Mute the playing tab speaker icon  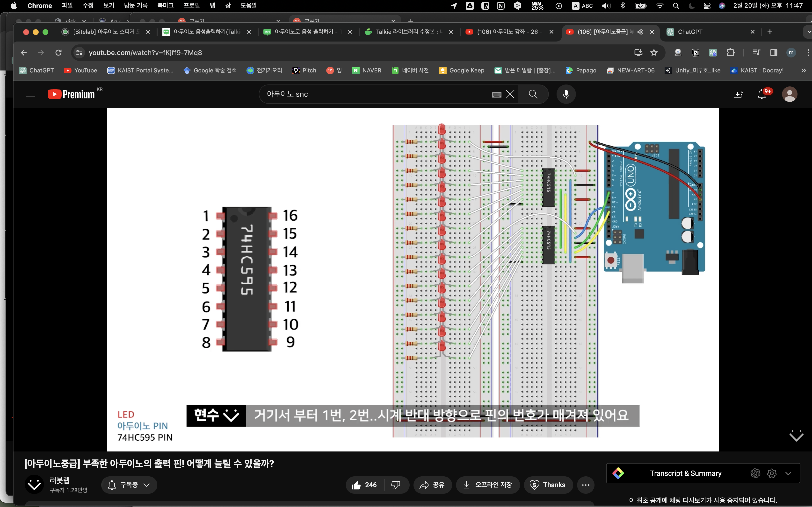tap(640, 32)
